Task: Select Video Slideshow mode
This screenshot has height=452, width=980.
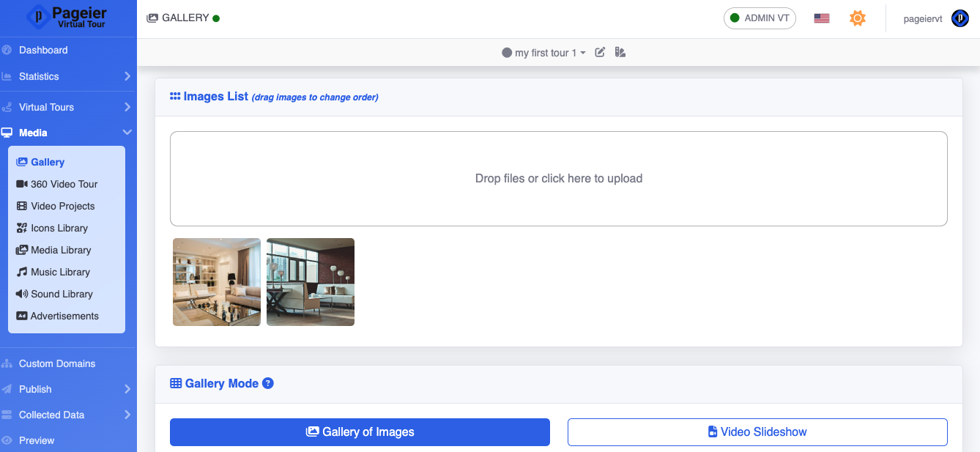Action: pyautogui.click(x=757, y=432)
